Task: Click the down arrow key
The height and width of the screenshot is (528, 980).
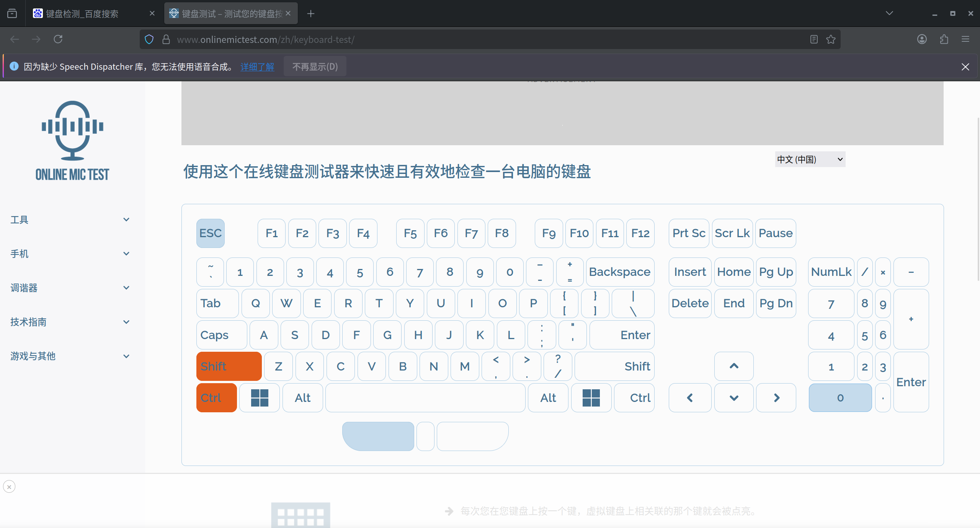Action: [x=734, y=398]
